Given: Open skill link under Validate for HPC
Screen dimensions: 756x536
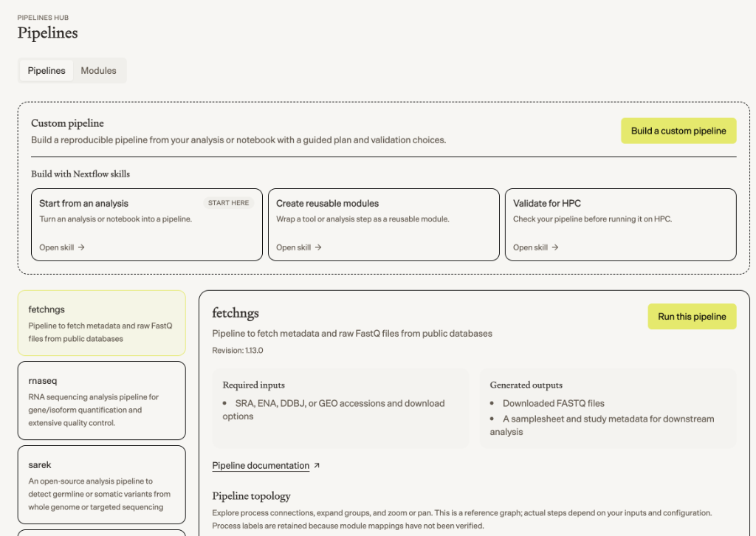Looking at the screenshot, I should tap(535, 247).
